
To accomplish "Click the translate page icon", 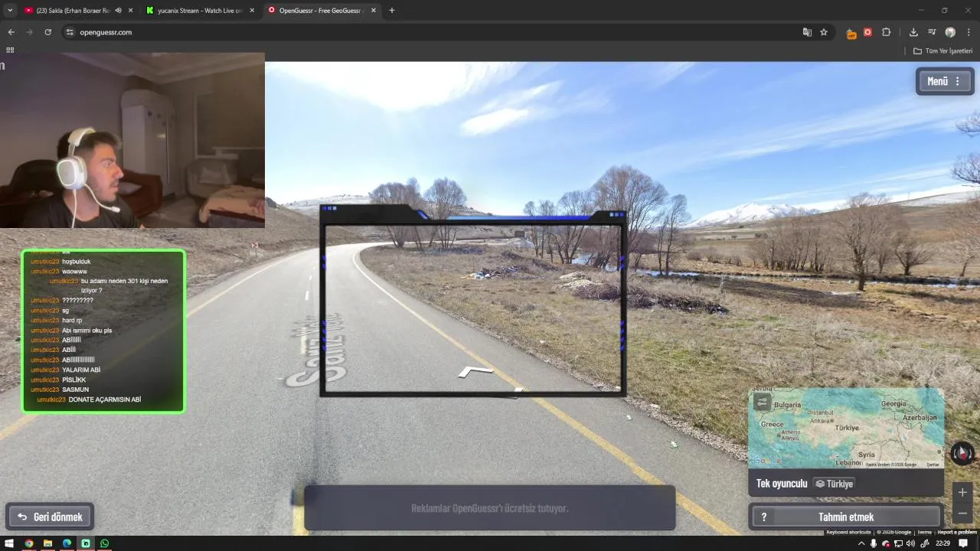I will click(x=807, y=32).
